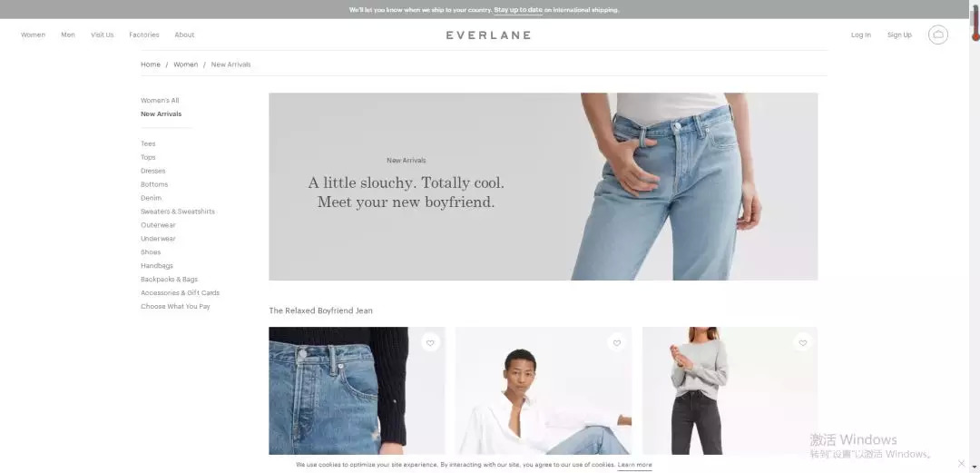Click the Everlane logo

488,35
